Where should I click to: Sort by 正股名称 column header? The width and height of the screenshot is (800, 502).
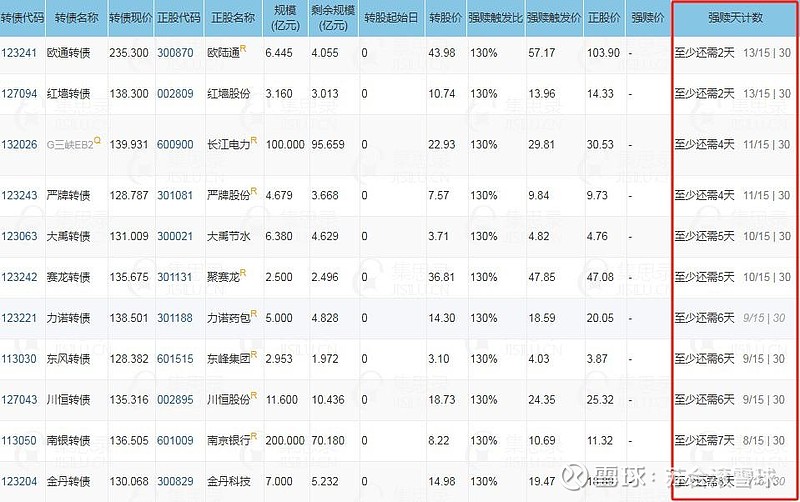point(233,18)
